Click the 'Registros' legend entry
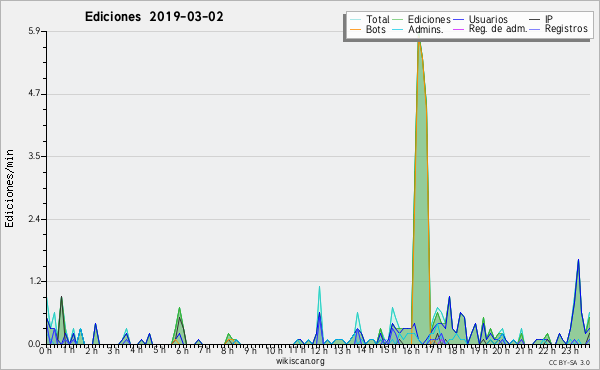 (x=559, y=29)
